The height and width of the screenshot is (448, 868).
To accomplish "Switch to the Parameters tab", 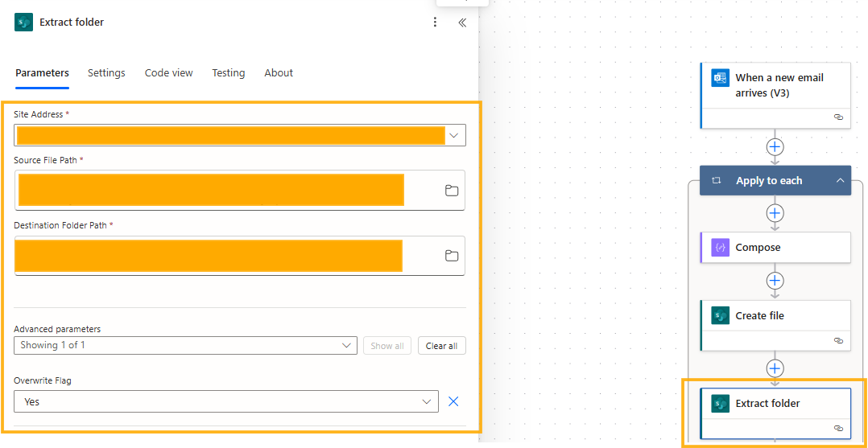I will click(x=42, y=73).
